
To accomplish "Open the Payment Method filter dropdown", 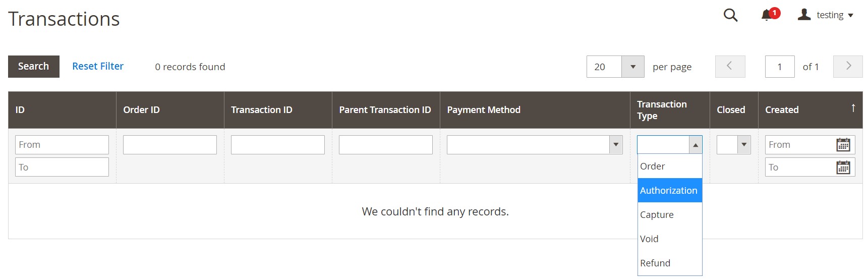I will tap(615, 145).
